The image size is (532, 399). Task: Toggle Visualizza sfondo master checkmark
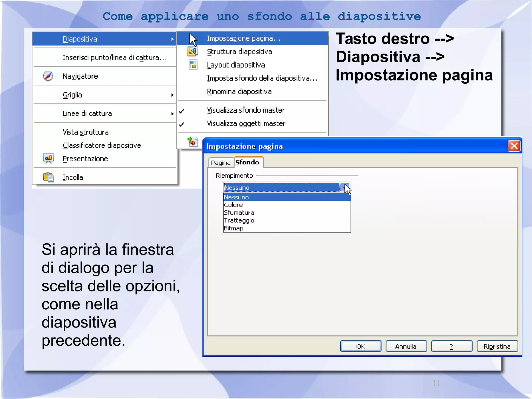[182, 111]
